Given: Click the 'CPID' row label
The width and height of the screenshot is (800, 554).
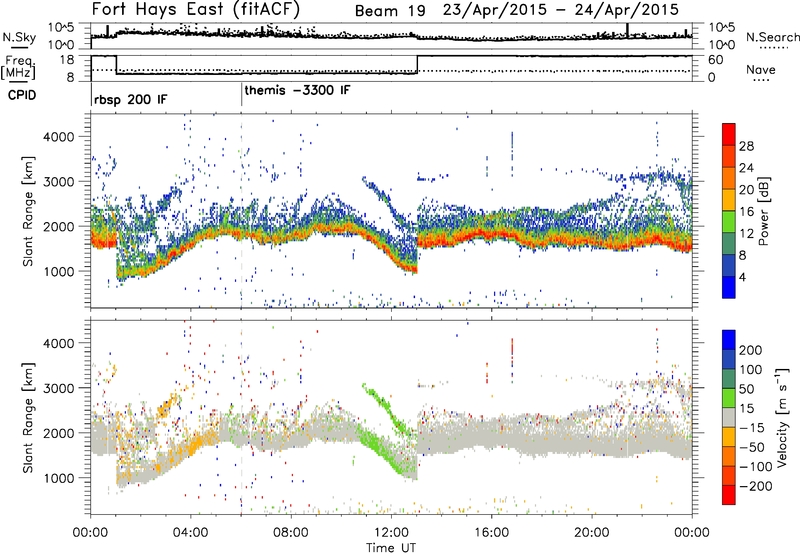Looking at the screenshot, I should point(22,95).
